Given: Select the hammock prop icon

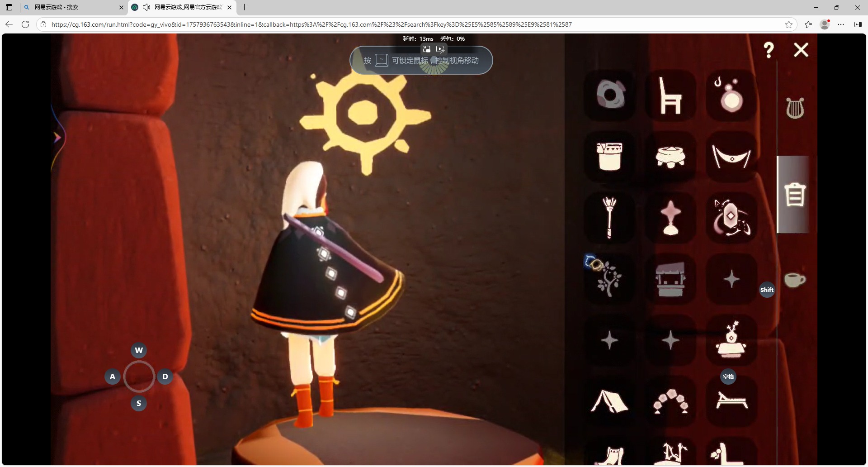Looking at the screenshot, I should pyautogui.click(x=731, y=157).
